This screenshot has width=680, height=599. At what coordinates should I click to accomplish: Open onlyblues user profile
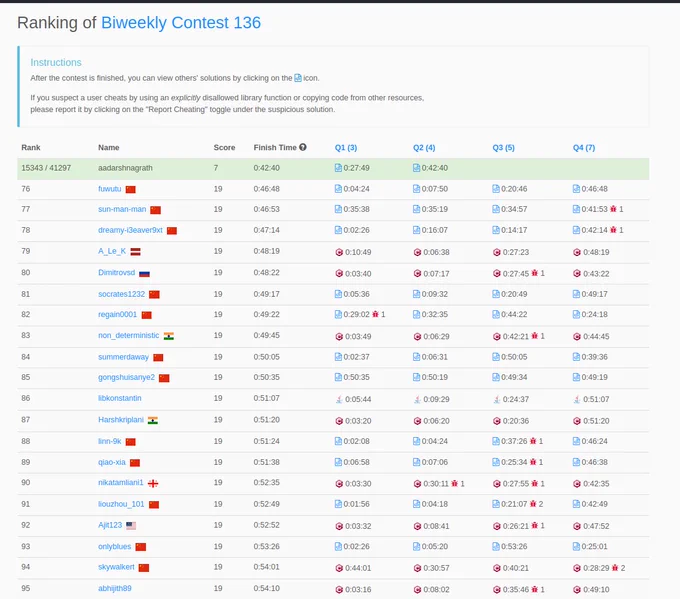coord(114,547)
